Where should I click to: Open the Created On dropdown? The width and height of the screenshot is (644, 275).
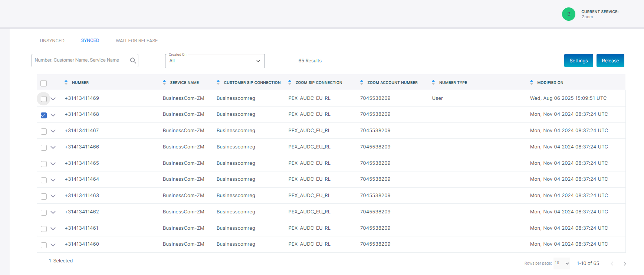pos(215,61)
